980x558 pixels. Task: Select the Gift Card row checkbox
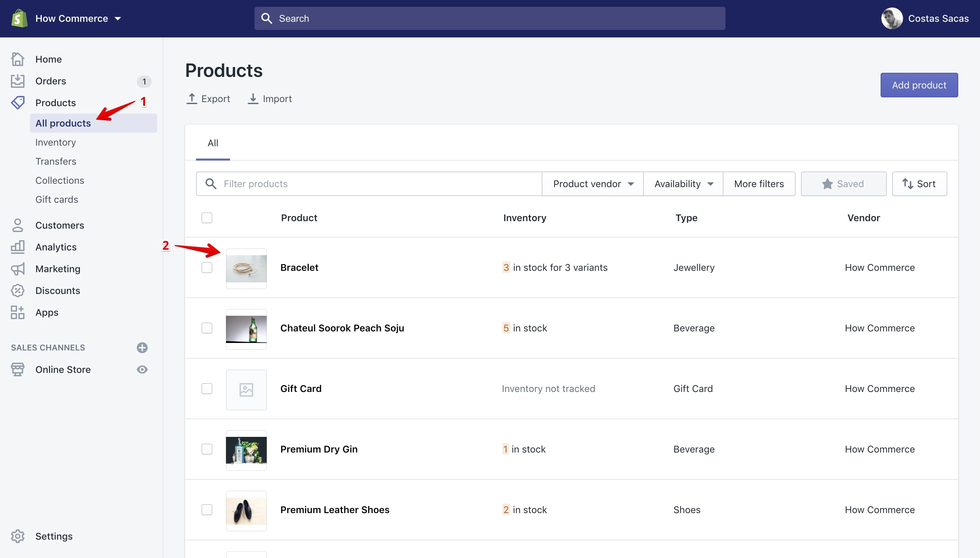207,389
